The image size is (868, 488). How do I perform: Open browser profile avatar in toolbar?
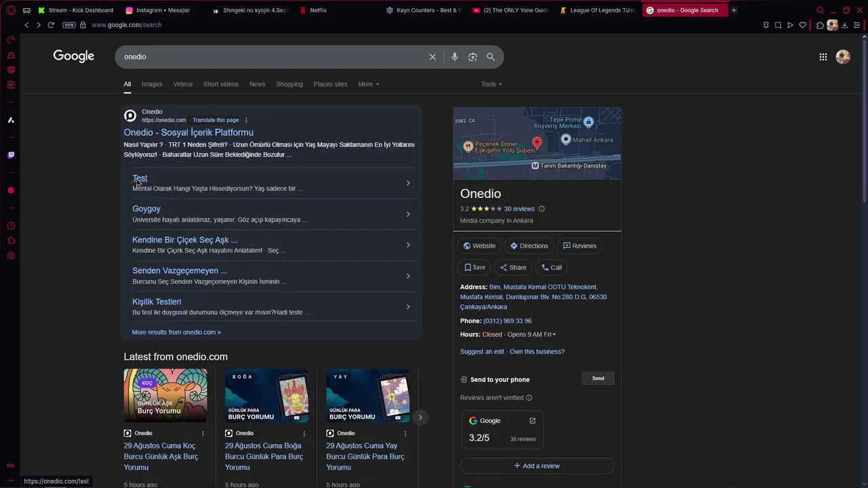[x=832, y=25]
